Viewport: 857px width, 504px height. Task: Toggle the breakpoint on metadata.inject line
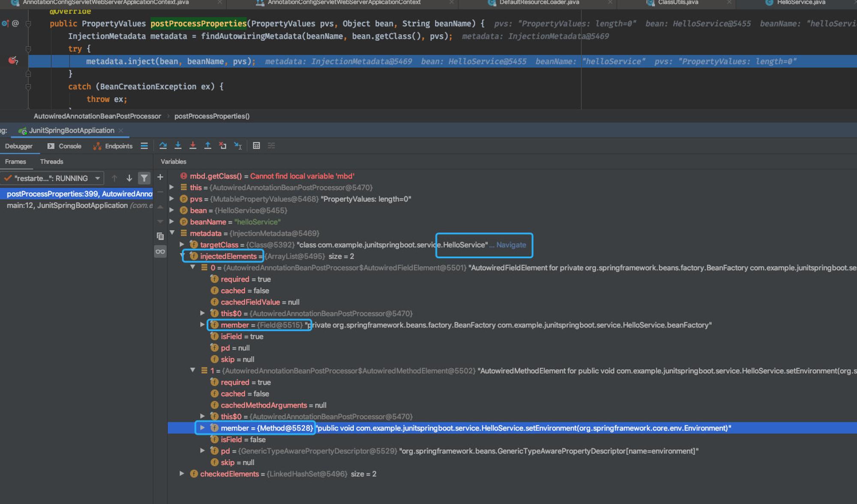[13, 61]
